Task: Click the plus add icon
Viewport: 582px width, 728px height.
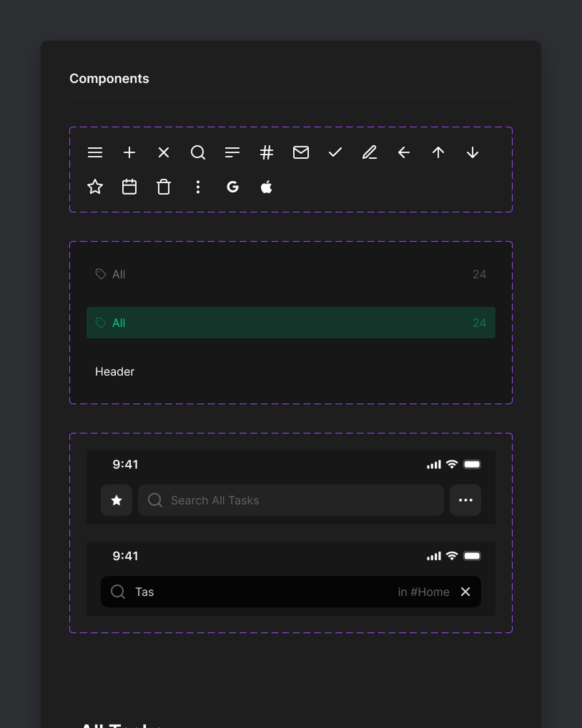Action: coord(129,153)
